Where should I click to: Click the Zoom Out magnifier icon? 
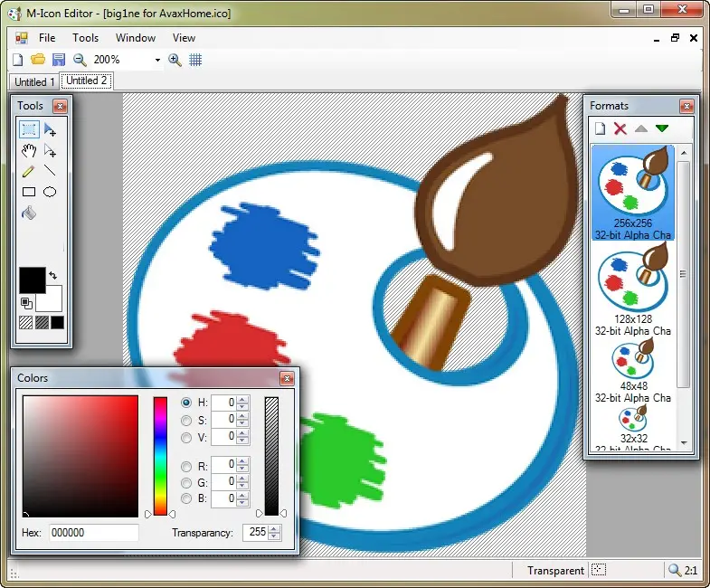[80, 60]
